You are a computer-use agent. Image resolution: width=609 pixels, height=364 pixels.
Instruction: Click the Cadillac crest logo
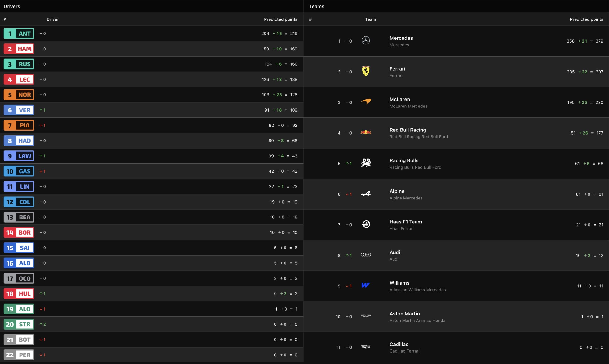366,347
